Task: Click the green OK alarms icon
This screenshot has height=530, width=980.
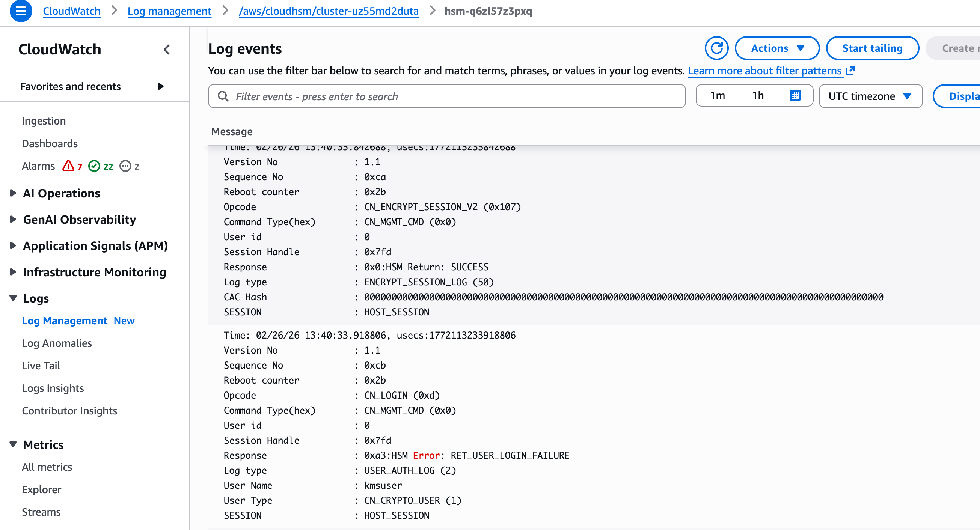Action: (x=94, y=166)
